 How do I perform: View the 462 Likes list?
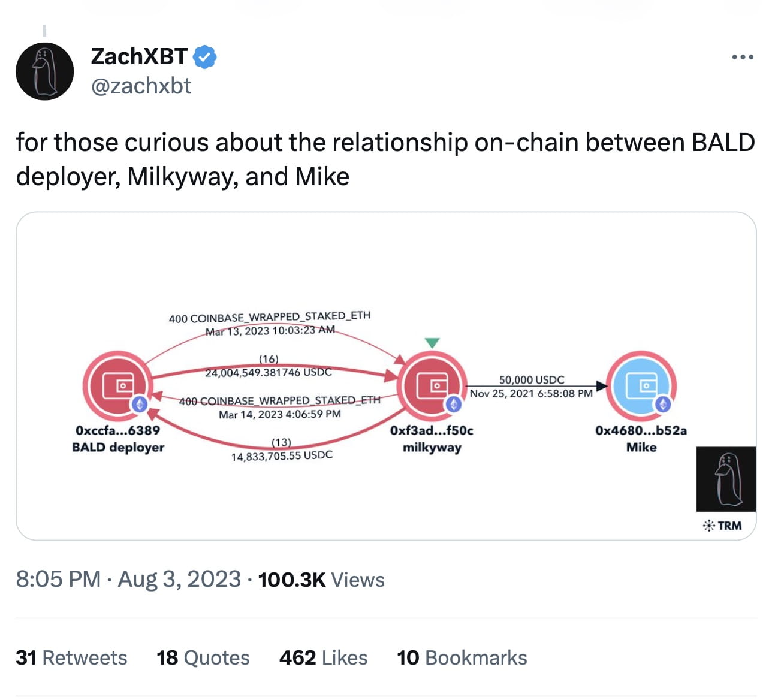click(x=323, y=657)
